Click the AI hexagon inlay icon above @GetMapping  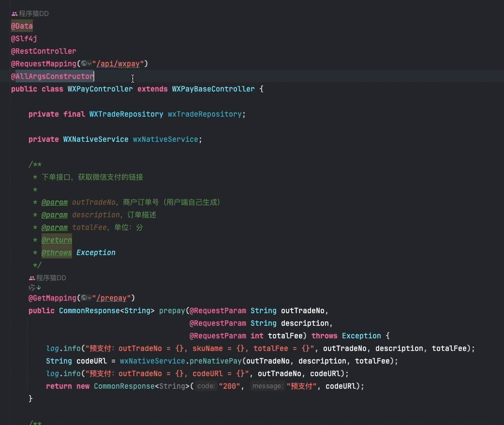[x=32, y=288]
